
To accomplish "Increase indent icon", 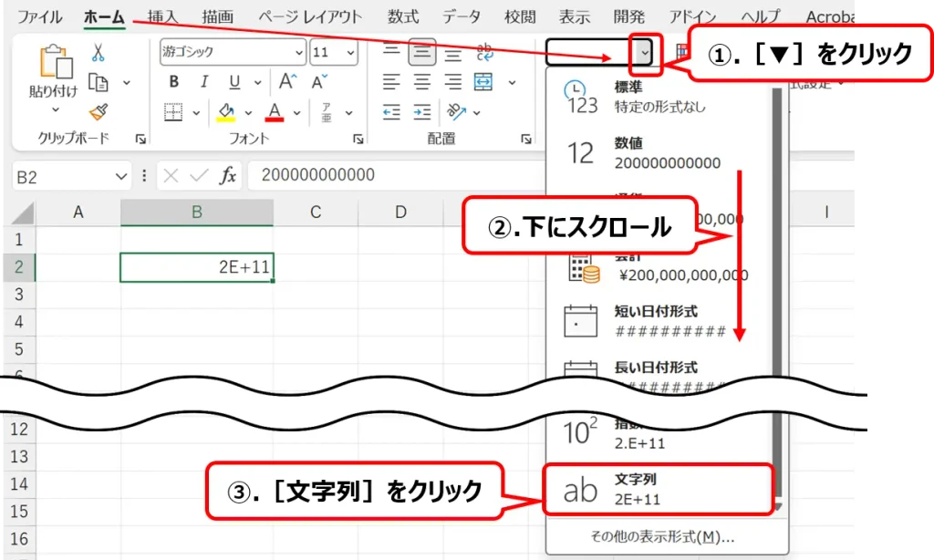I will tap(421, 111).
